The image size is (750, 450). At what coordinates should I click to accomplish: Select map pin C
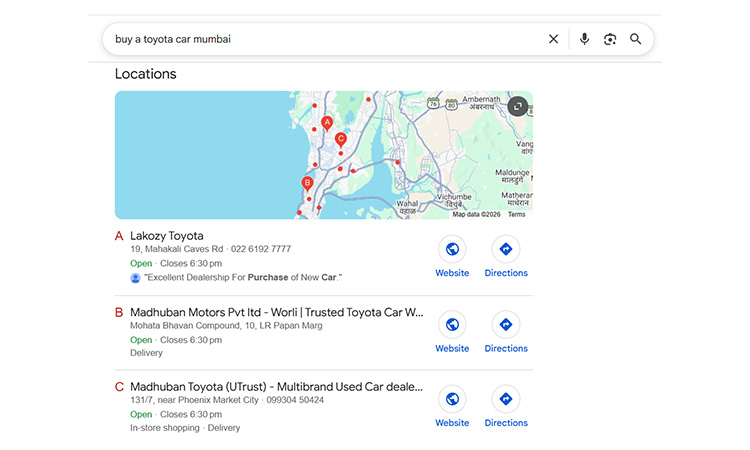[341, 139]
